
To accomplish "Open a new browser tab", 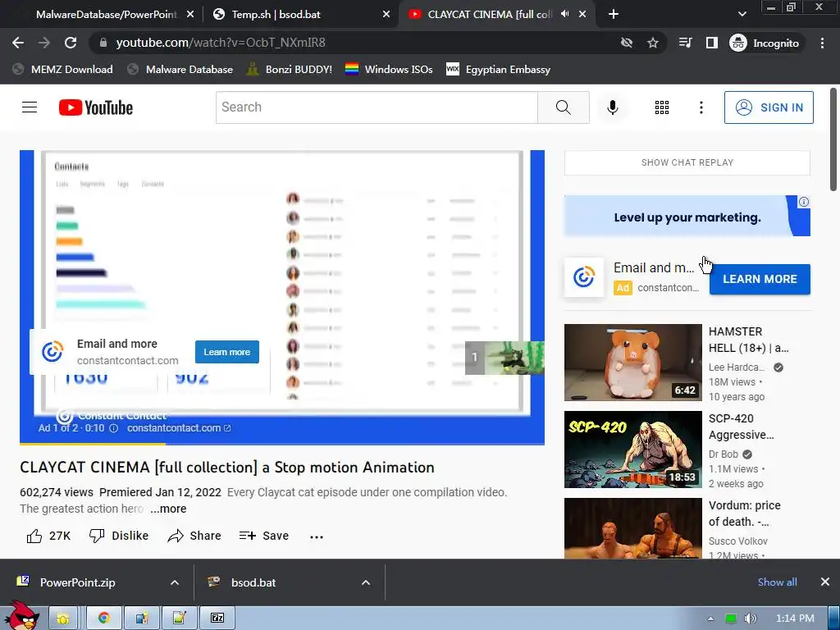I will click(x=614, y=15).
